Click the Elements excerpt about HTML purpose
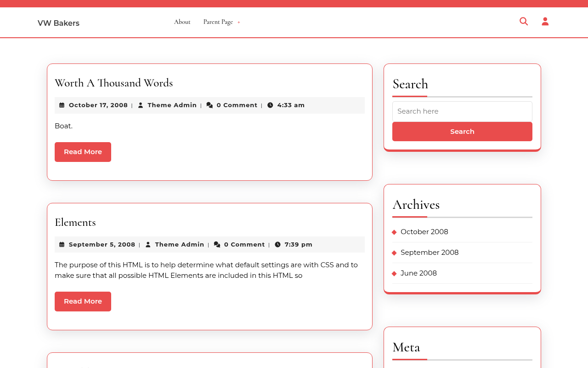The image size is (588, 368). pyautogui.click(x=206, y=270)
